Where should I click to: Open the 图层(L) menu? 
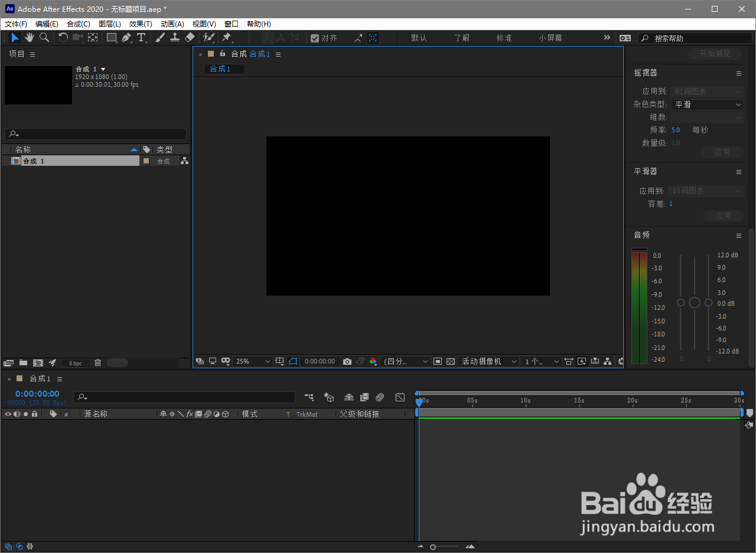pyautogui.click(x=110, y=24)
